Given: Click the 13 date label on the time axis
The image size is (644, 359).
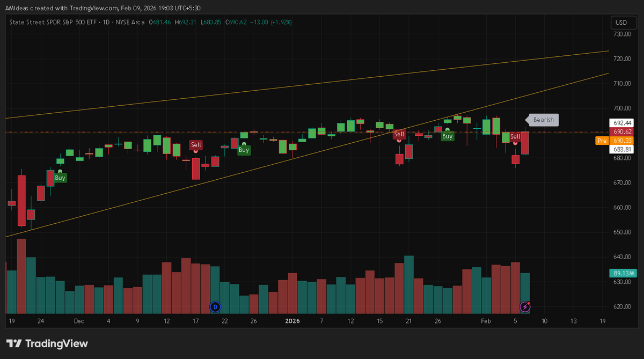Looking at the screenshot, I should [x=574, y=321].
